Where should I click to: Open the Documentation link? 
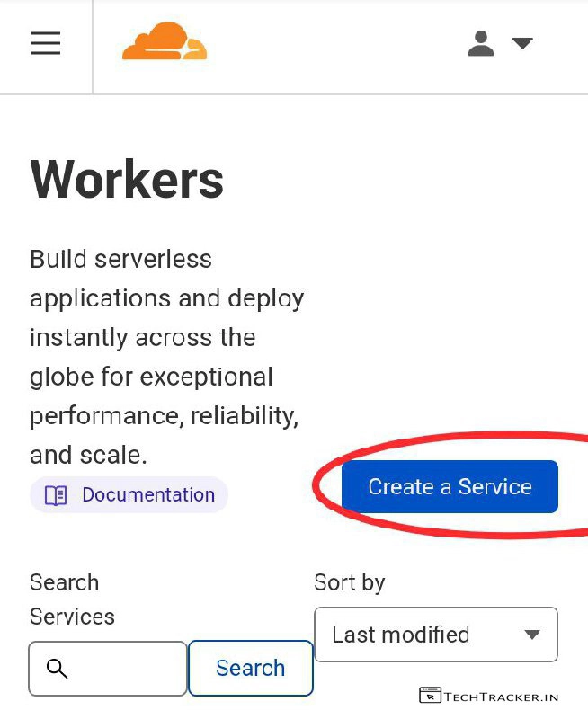coord(147,495)
